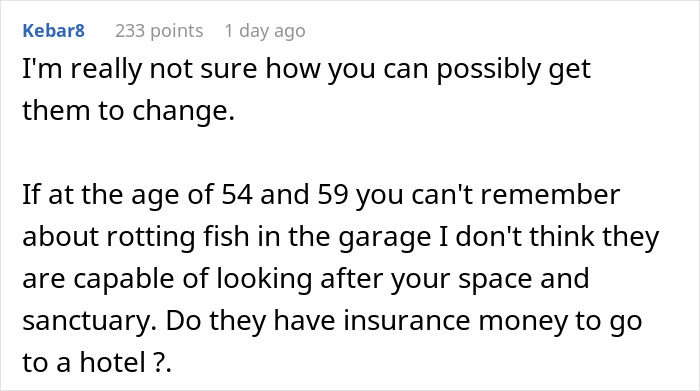Click the word 'hotel' in last line
This screenshot has width=700, height=391.
tap(112, 362)
